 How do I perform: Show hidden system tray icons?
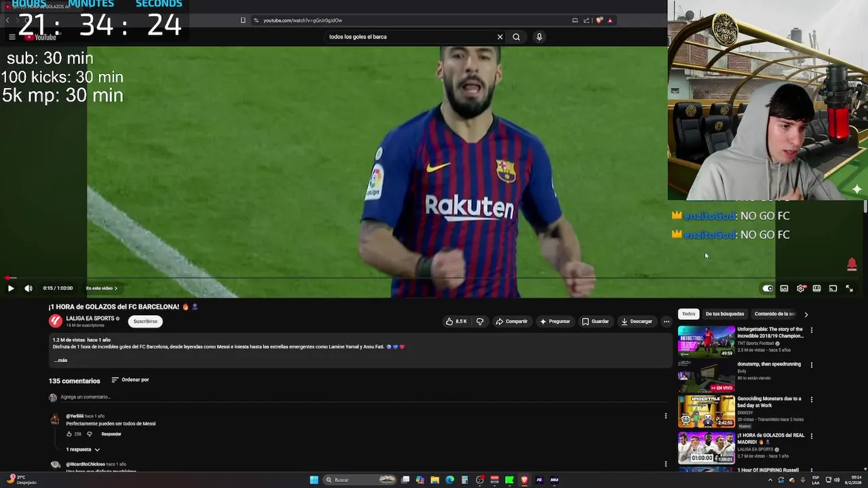pos(770,480)
